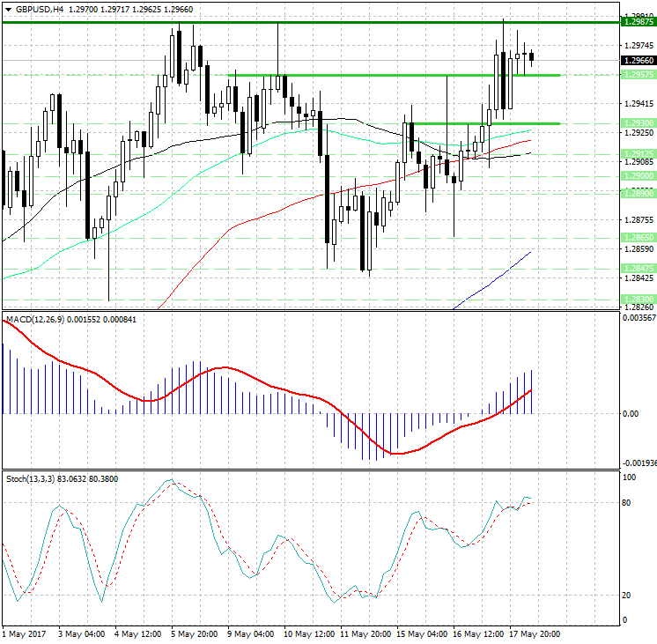Screen dimensions: 657x644
Task: Click the Stochastic 80 level label
Action: point(628,503)
